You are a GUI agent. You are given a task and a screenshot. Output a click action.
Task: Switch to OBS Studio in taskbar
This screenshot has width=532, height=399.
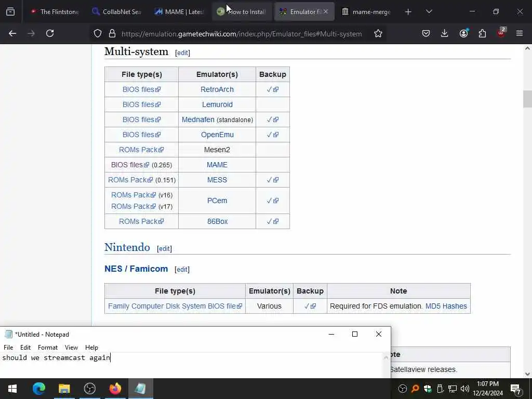click(x=89, y=389)
